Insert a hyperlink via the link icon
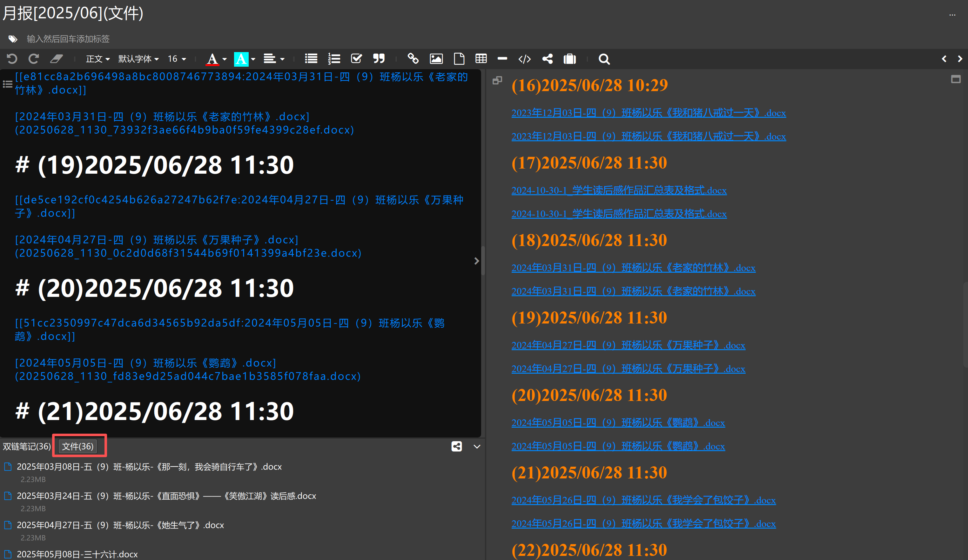The height and width of the screenshot is (560, 968). [x=413, y=59]
